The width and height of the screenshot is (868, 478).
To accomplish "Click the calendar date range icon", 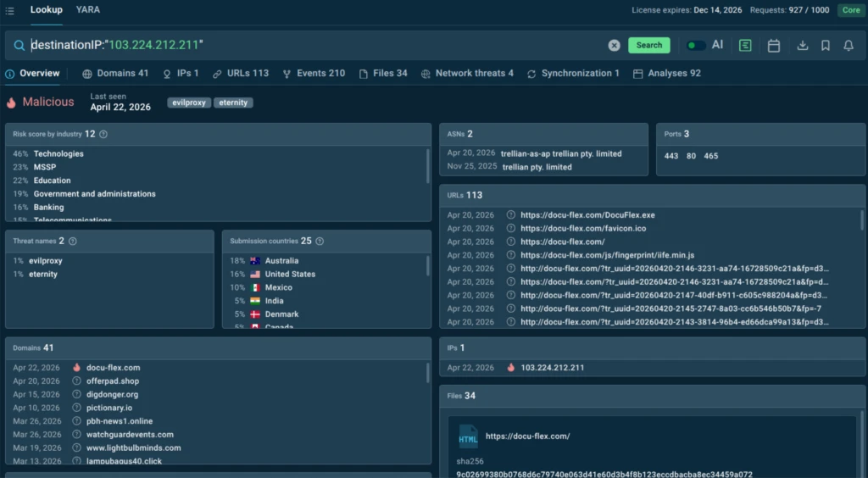I will coord(773,46).
